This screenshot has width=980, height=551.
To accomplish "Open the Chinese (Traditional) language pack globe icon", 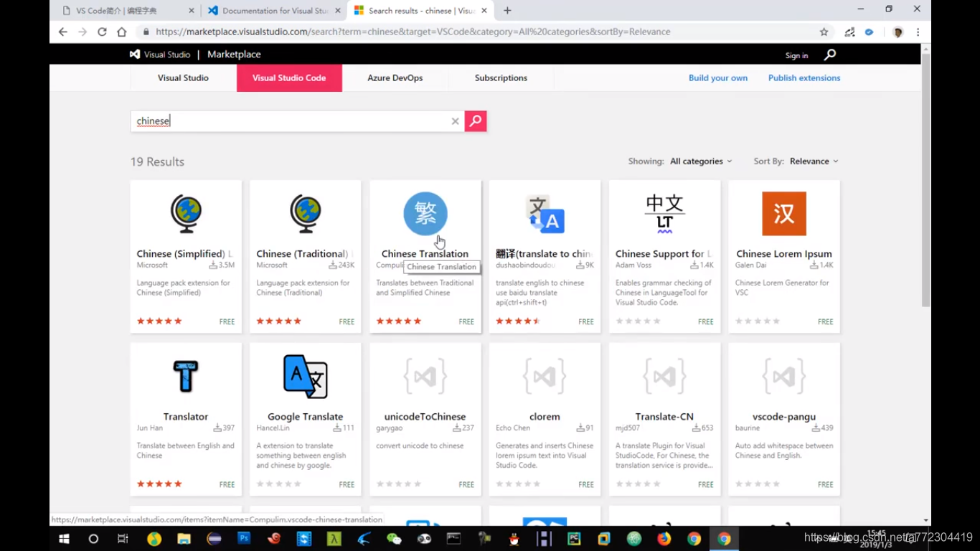I will point(306,214).
